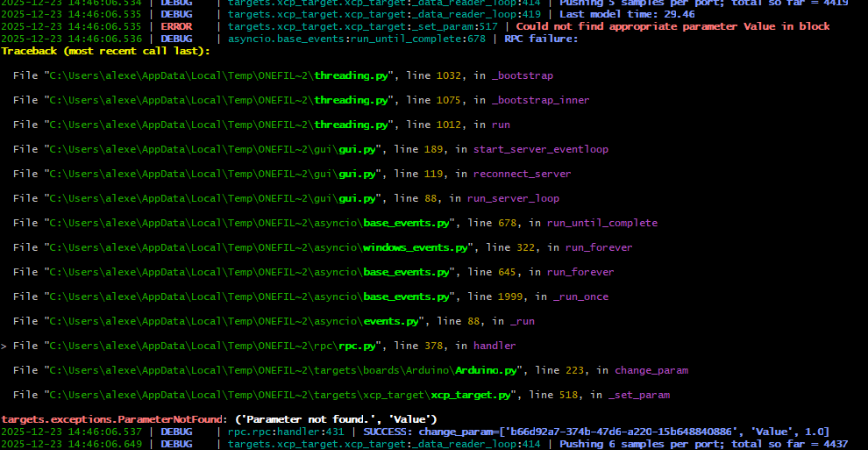868x450 pixels.
Task: Click the red ERROR log level label
Action: [176, 26]
